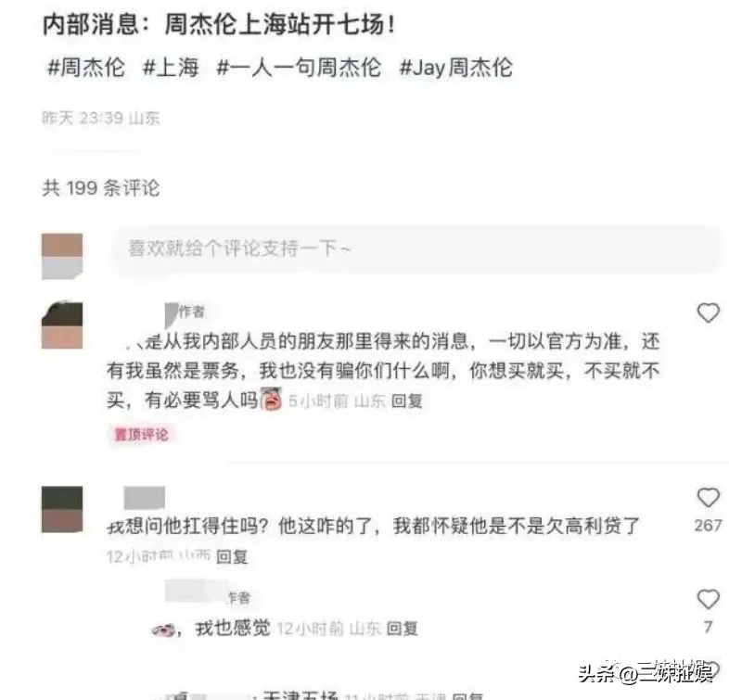The width and height of the screenshot is (729, 700).
Task: Focus the comment input field
Action: (416, 249)
